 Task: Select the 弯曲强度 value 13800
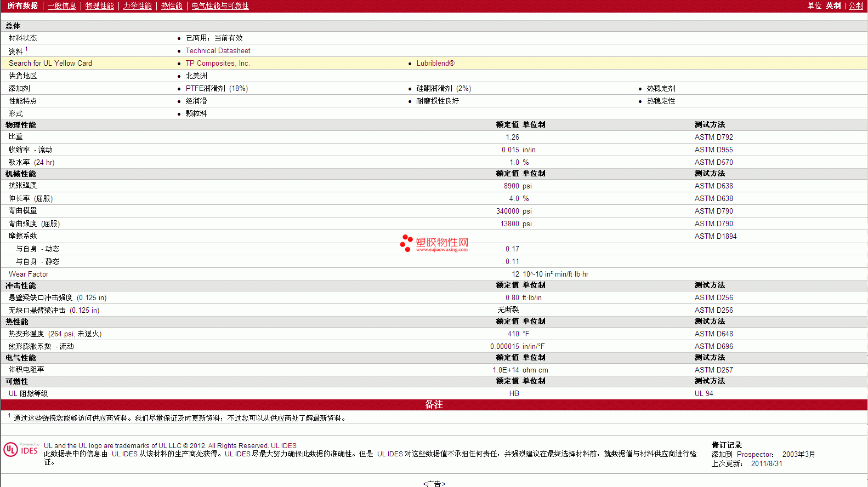[509, 224]
